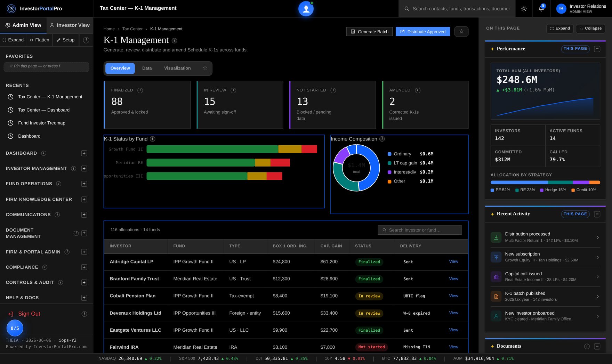Click the Documents panel info icon

[x=587, y=346]
